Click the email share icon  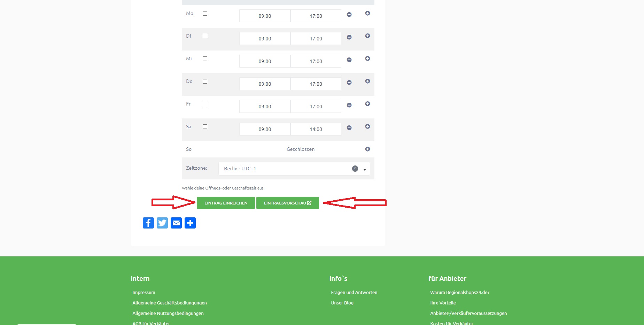176,223
